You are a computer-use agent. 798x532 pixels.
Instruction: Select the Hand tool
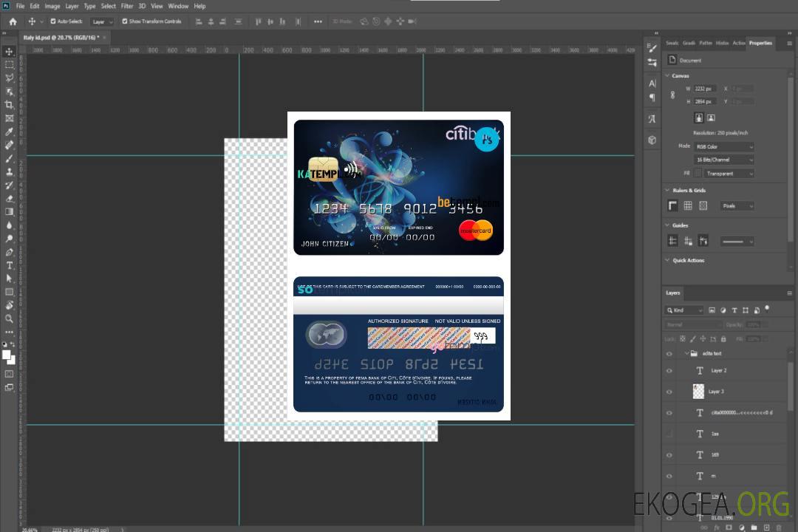[9, 305]
